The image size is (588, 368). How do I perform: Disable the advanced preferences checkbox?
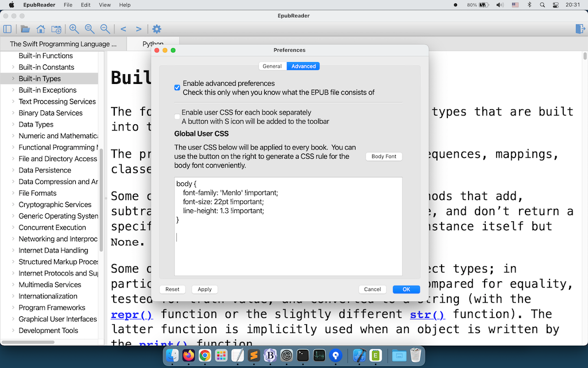point(177,87)
